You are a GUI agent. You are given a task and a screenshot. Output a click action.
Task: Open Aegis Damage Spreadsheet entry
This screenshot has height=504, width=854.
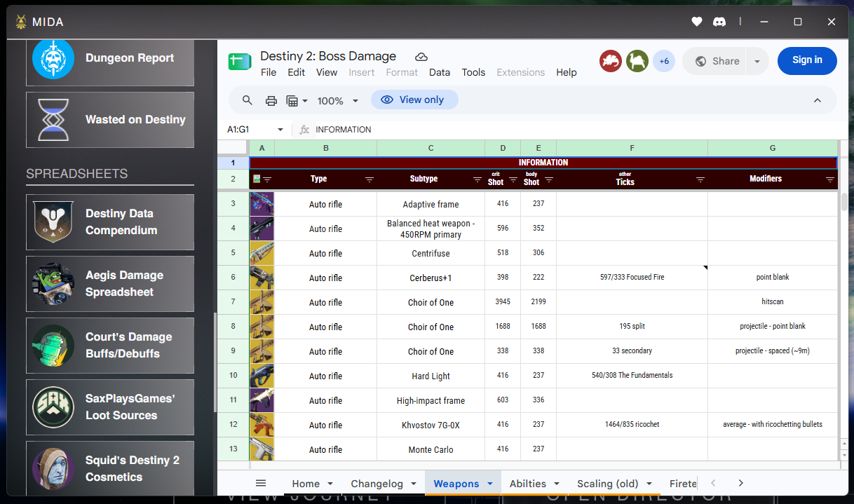(x=110, y=284)
